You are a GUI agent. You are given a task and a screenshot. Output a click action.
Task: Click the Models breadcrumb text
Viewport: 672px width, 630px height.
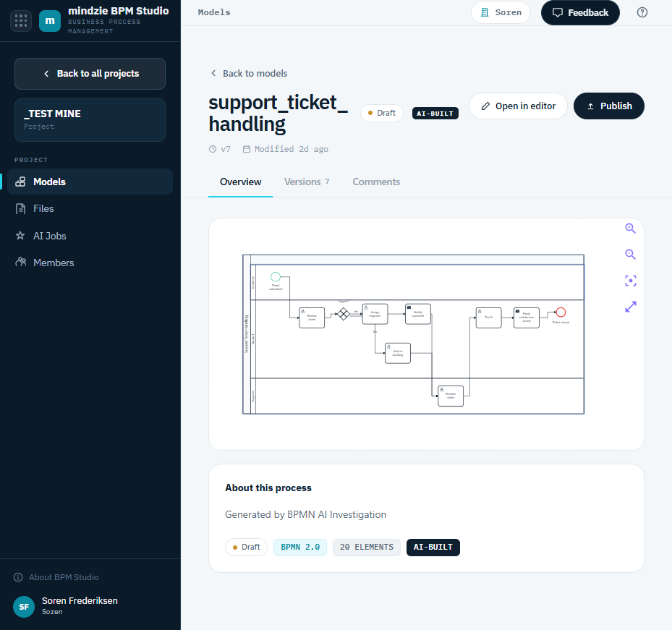point(214,12)
